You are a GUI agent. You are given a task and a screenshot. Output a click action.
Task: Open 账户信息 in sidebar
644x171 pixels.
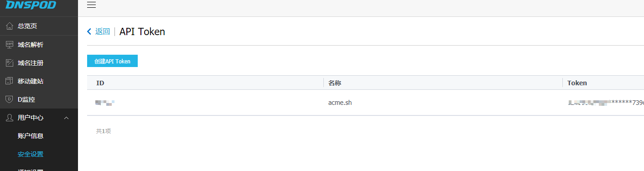31,136
